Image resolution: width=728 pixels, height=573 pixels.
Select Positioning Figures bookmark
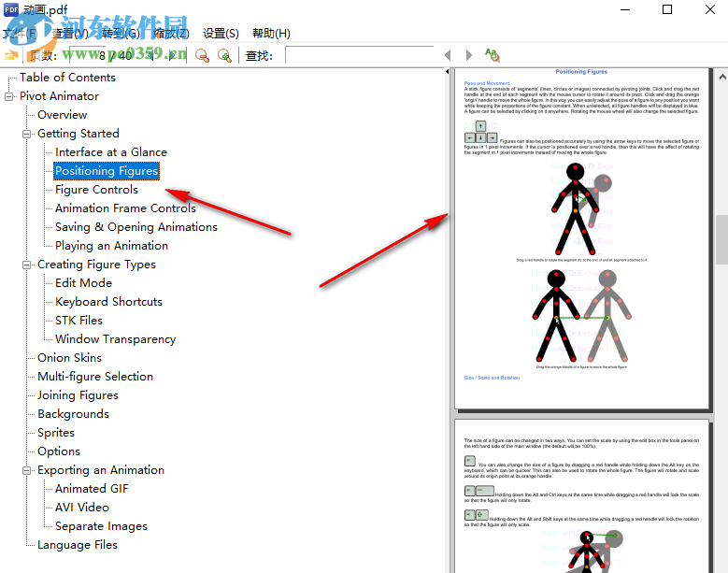coord(107,171)
